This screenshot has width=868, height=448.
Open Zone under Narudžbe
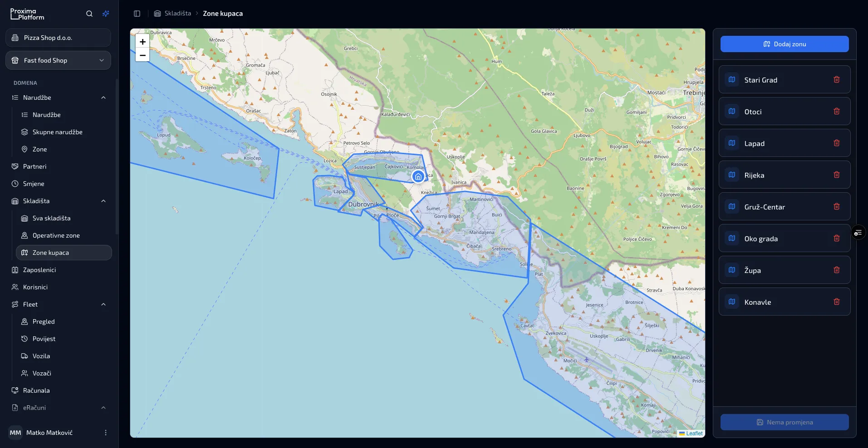tap(64, 149)
